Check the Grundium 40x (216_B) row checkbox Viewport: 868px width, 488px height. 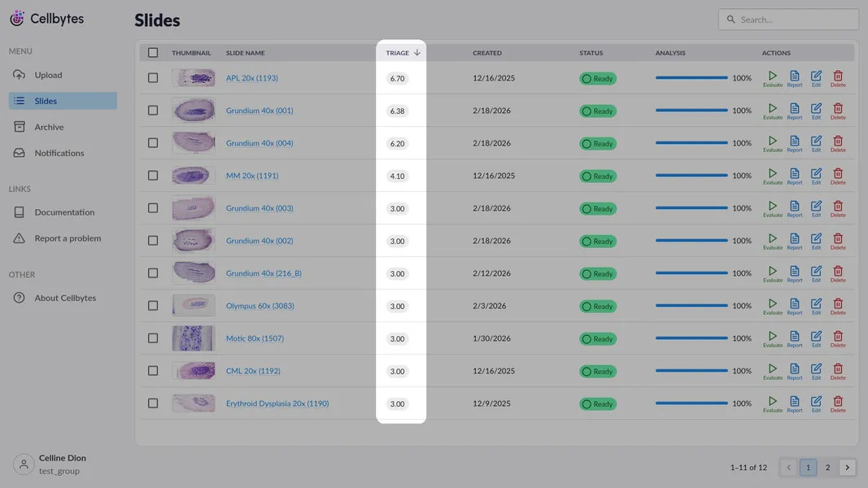click(x=153, y=273)
